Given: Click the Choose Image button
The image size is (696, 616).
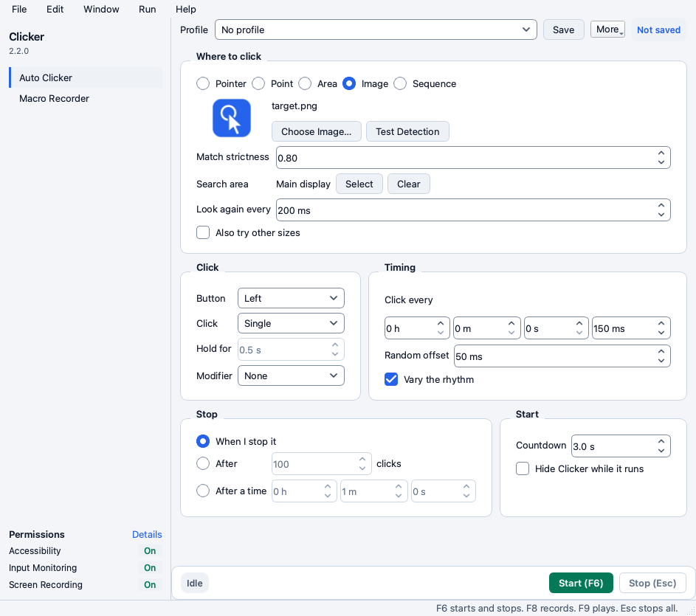Looking at the screenshot, I should click(317, 132).
